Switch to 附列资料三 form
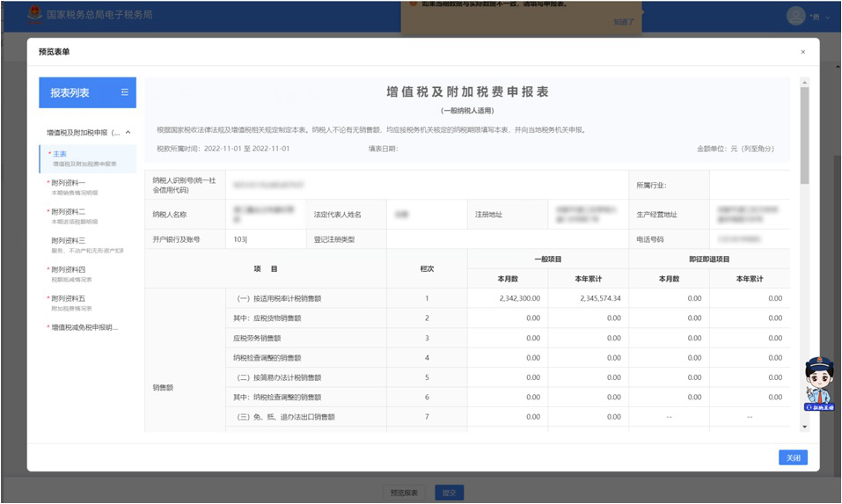 point(69,240)
